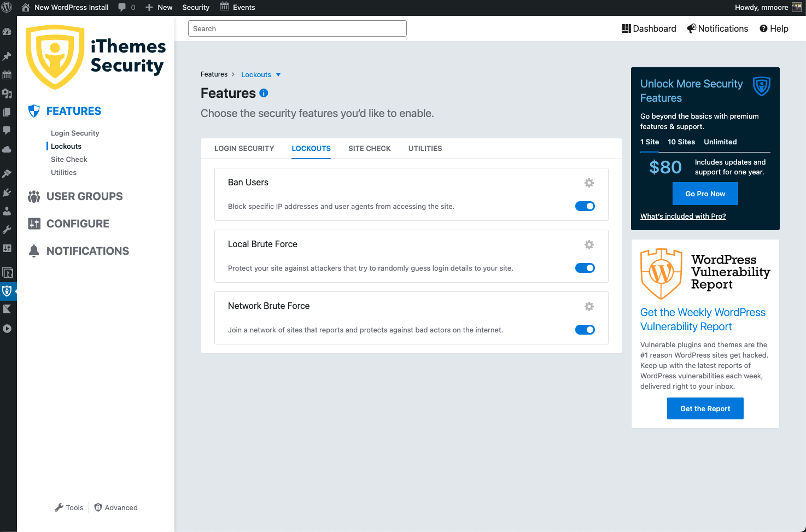Screen dimensions: 806x532
Task: Click the WordPress logo in admin bar
Action: pyautogui.click(x=7, y=8)
